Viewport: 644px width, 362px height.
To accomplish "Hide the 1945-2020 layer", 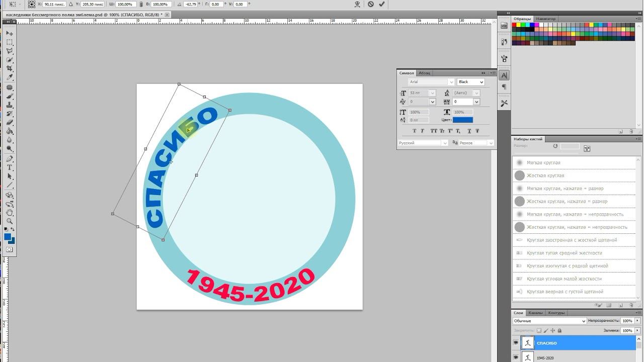I will pos(516,357).
